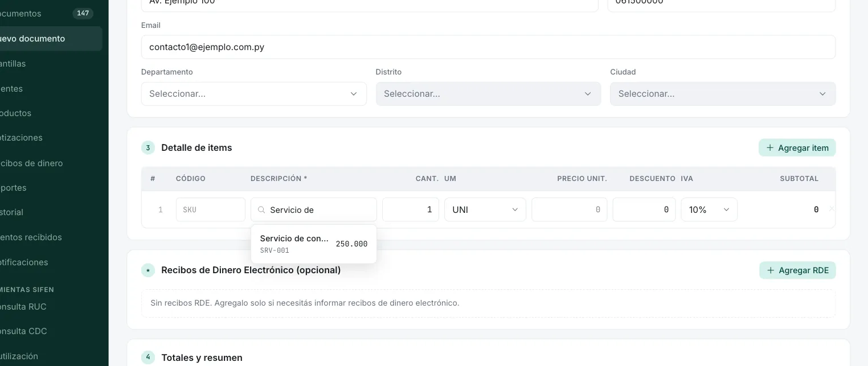Viewport: 868px width, 366px height.
Task: Click Agregar RDE button
Action: coord(797,270)
